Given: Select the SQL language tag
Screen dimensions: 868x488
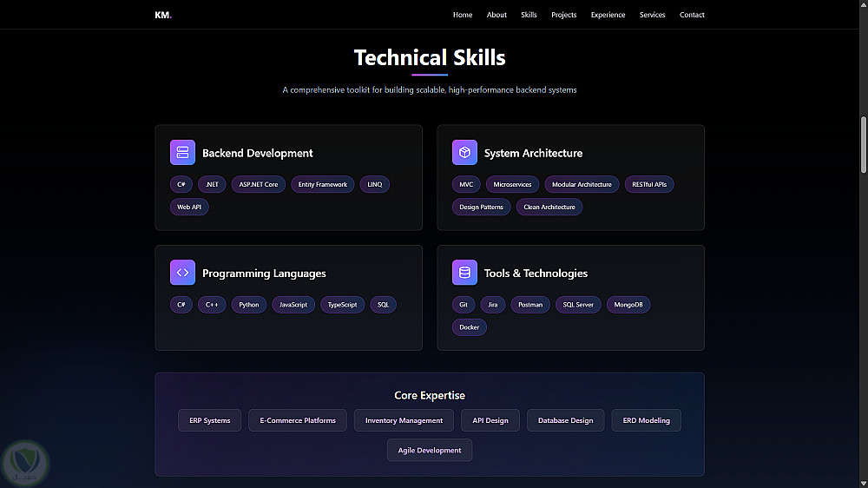Looking at the screenshot, I should coord(383,305).
